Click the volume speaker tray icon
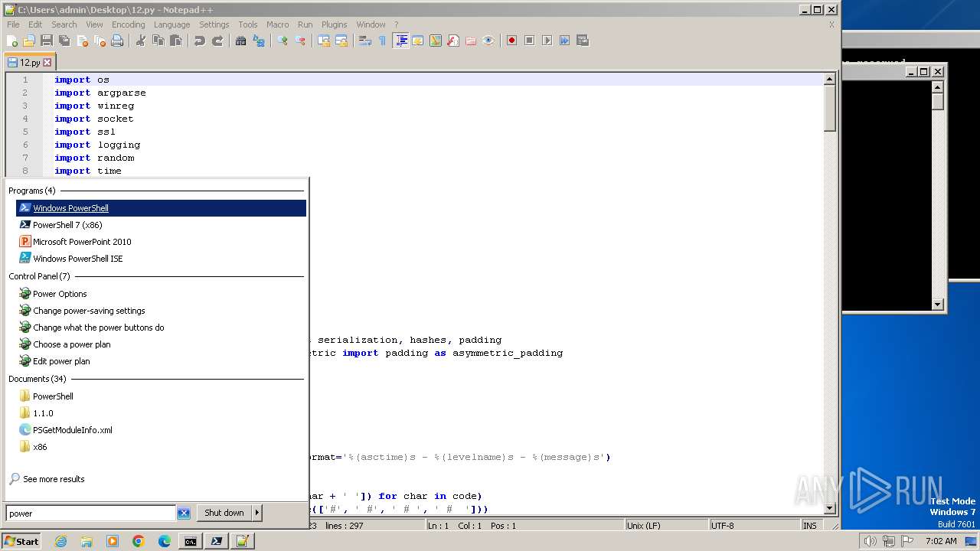The image size is (980, 551). pyautogui.click(x=869, y=541)
